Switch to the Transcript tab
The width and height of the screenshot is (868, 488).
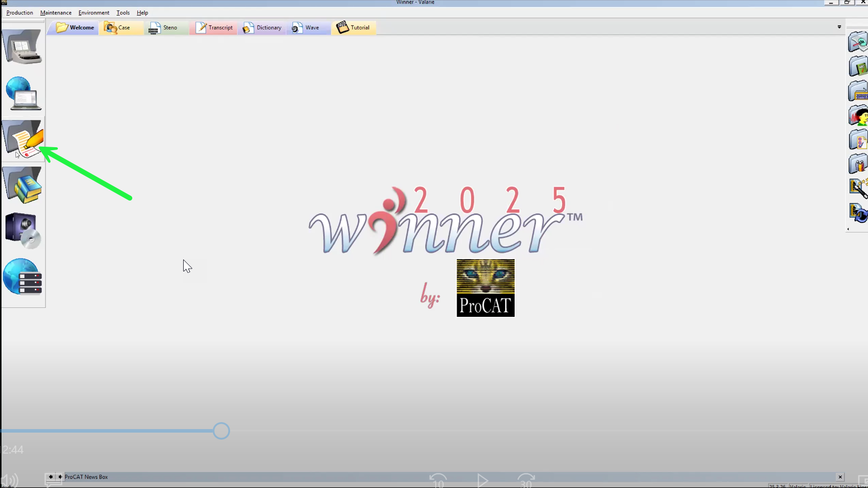(x=214, y=27)
